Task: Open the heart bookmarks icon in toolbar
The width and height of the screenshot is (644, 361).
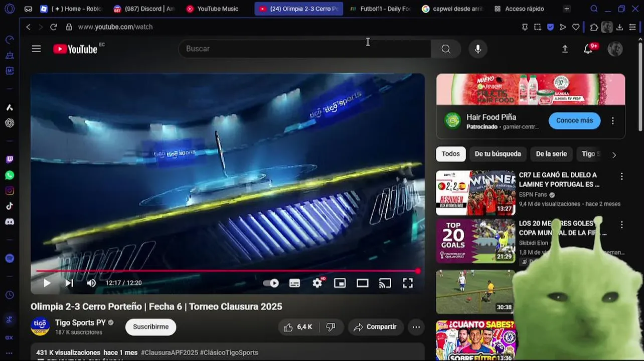Action: [576, 27]
